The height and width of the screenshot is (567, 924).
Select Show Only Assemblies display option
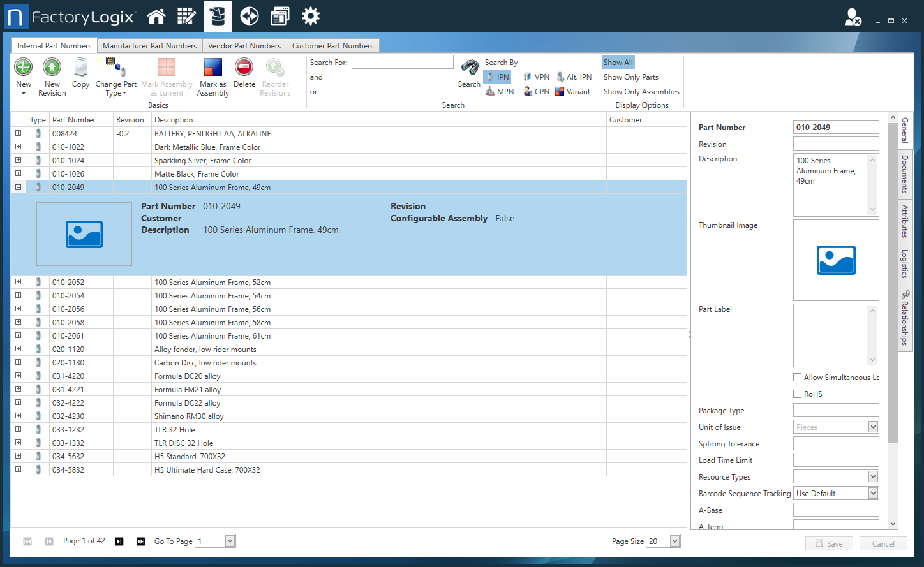pyautogui.click(x=641, y=91)
